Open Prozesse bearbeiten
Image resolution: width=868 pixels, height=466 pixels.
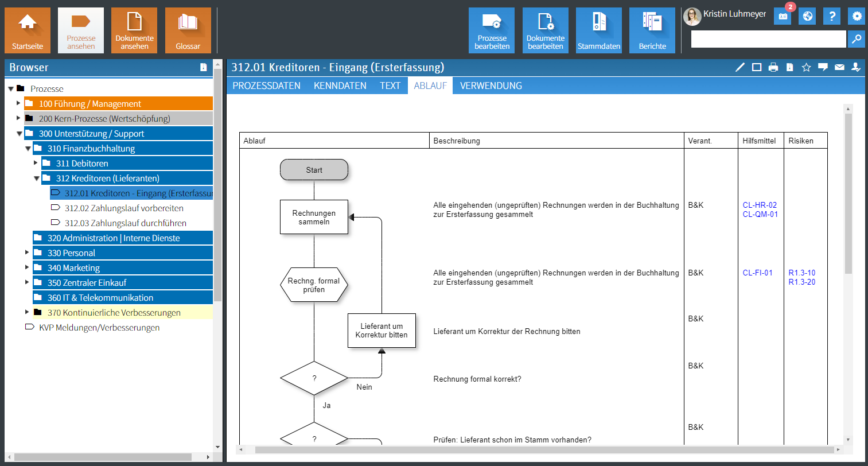(492, 30)
